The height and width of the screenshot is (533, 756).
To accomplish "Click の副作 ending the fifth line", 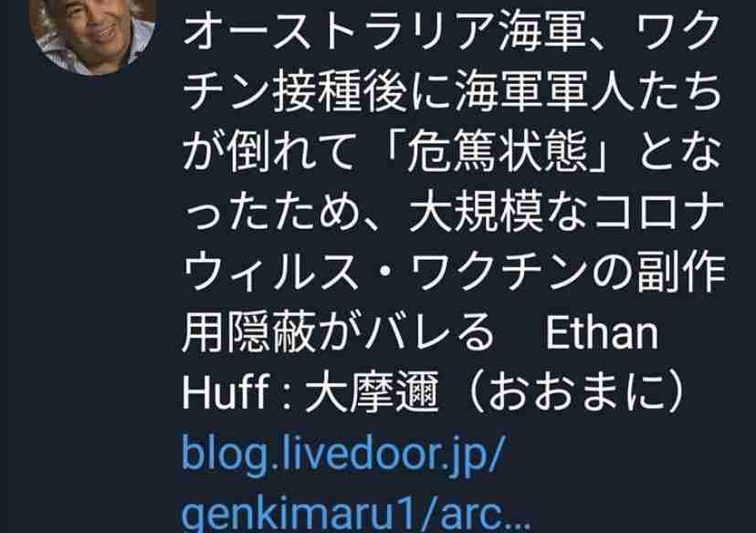I will [658, 272].
